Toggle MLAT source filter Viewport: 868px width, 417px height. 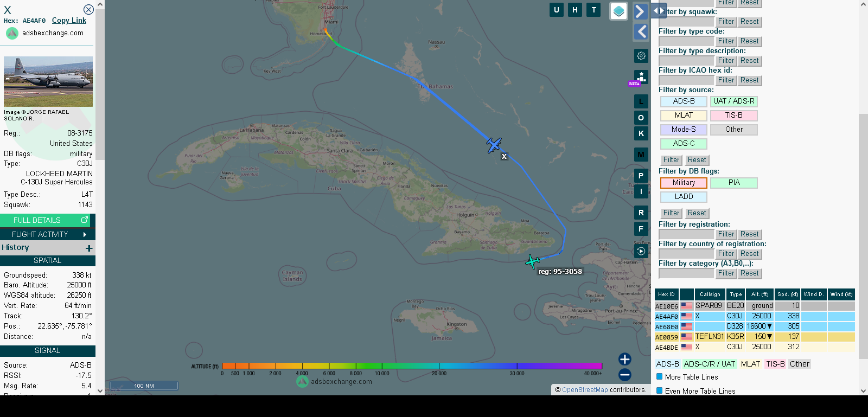pos(684,116)
